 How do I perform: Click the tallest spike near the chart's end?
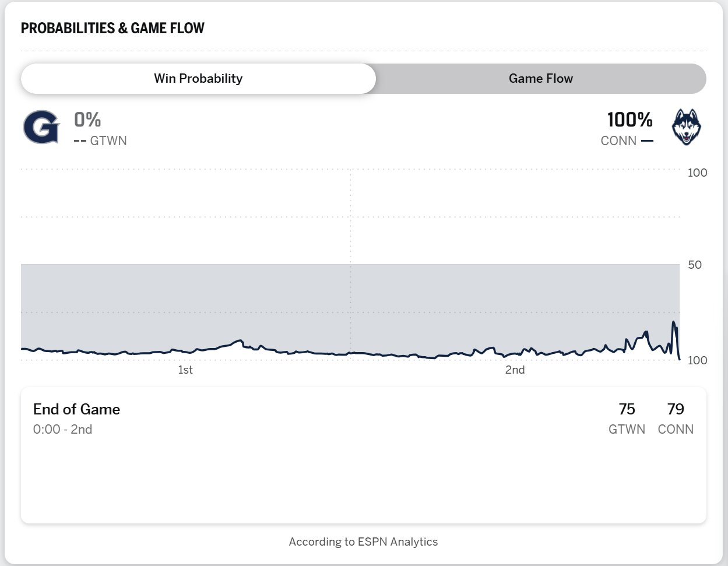(674, 322)
